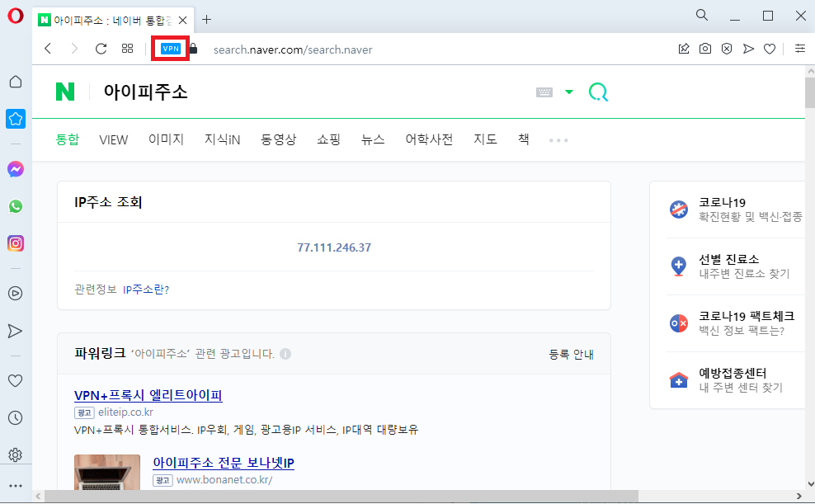Screen dimensions: 815x504
Task: Search in open tabs magnifier icon
Action: (x=702, y=15)
